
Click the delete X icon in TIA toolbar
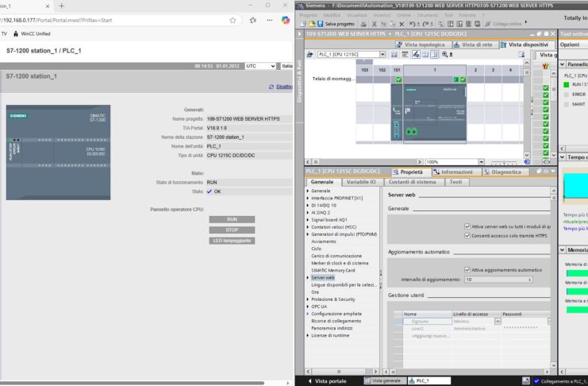(x=402, y=24)
